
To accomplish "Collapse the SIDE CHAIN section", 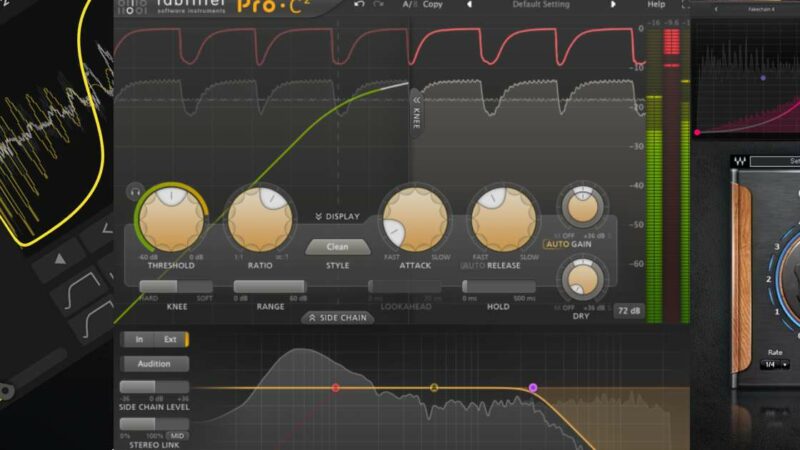I will (337, 318).
